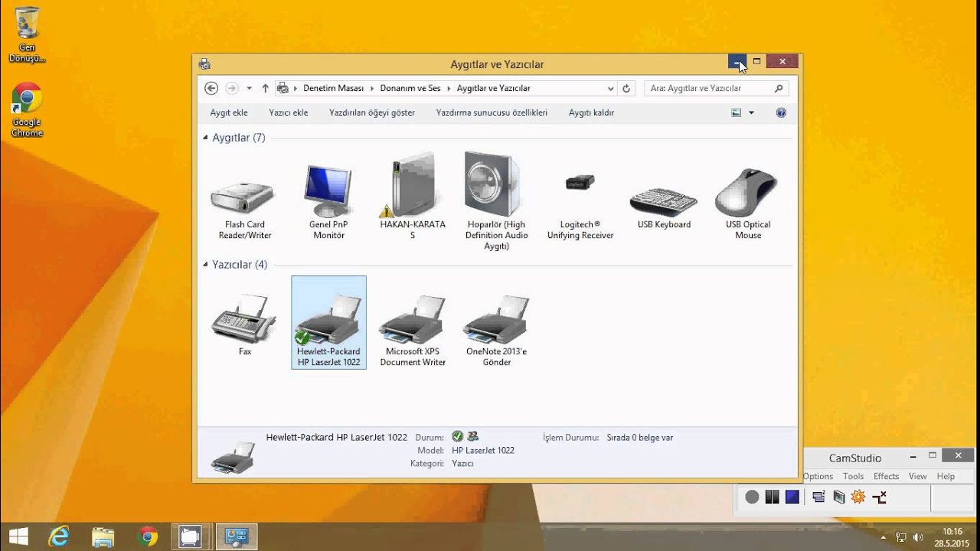The image size is (980, 551).
Task: Open File Explorer from the taskbar
Action: tap(103, 536)
